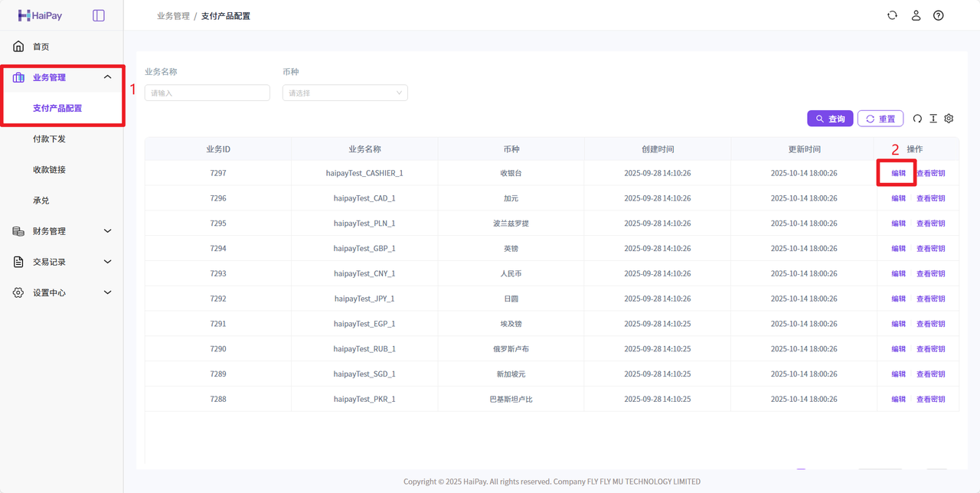Click the sidebar collapse icon beside HaiPay logo
The image size is (980, 493).
pos(99,15)
